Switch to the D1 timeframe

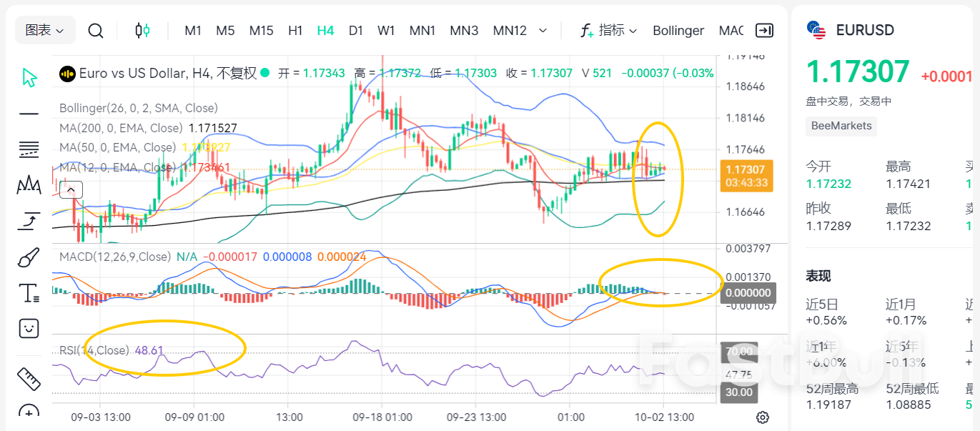356,31
